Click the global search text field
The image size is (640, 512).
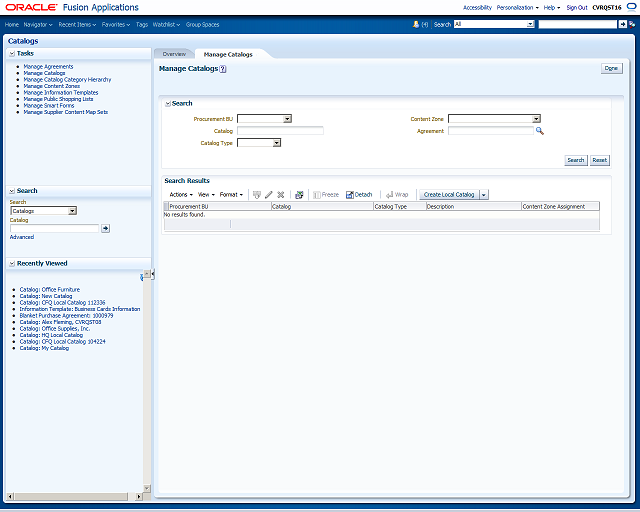(578, 24)
